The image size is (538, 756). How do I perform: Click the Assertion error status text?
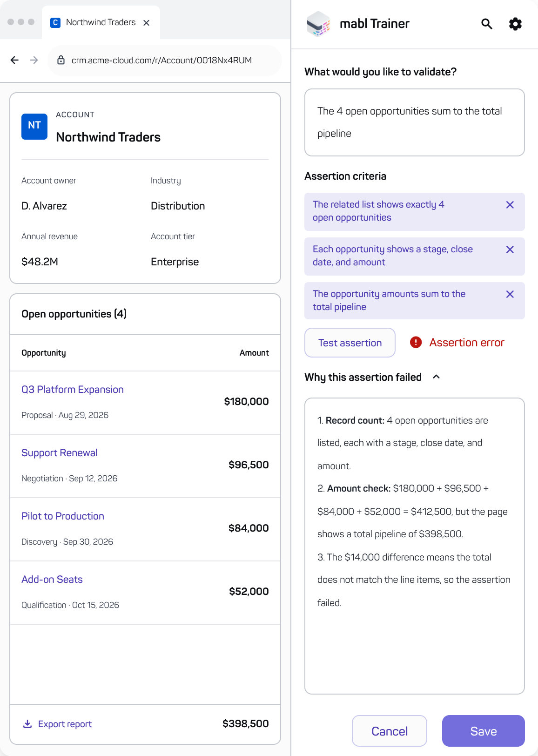coord(467,343)
